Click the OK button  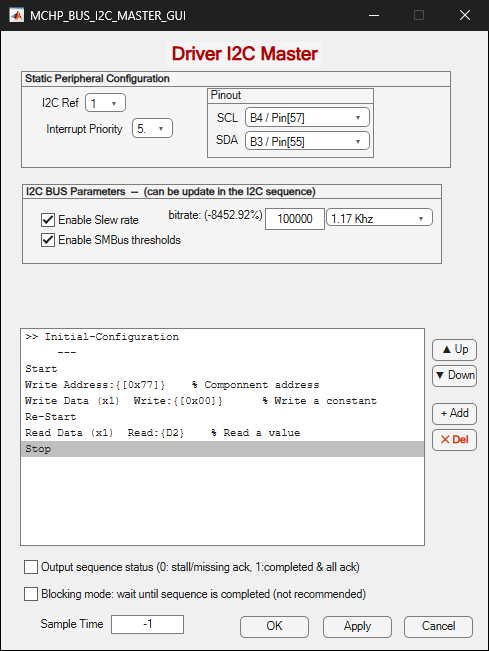click(x=274, y=626)
